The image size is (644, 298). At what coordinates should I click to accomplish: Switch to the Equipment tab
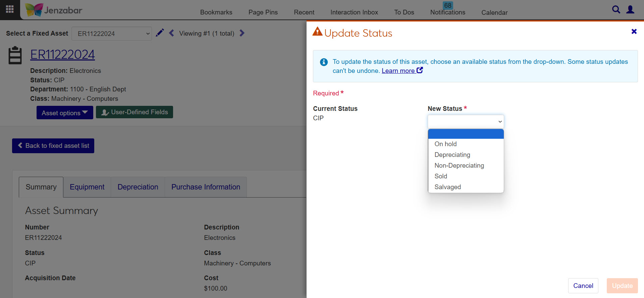[x=87, y=187]
